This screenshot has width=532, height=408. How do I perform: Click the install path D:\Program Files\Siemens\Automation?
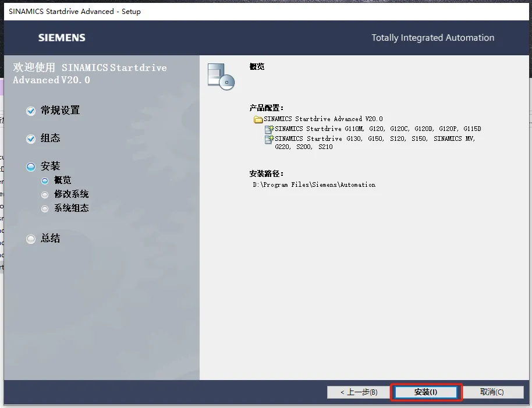coord(314,185)
